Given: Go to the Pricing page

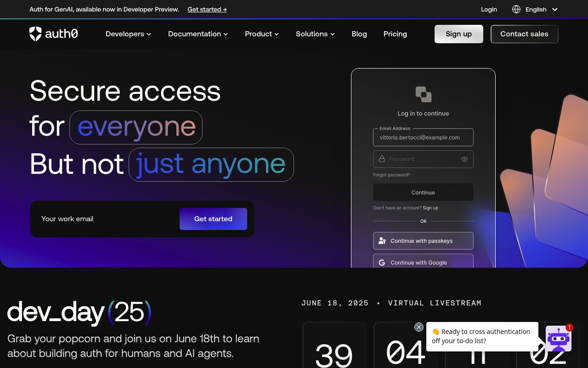Looking at the screenshot, I should [395, 34].
